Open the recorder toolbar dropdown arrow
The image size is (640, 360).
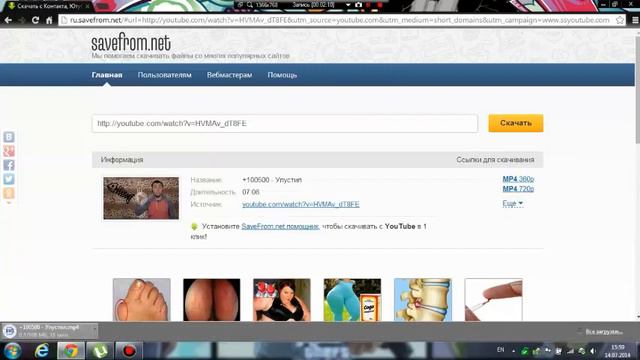[x=348, y=5]
